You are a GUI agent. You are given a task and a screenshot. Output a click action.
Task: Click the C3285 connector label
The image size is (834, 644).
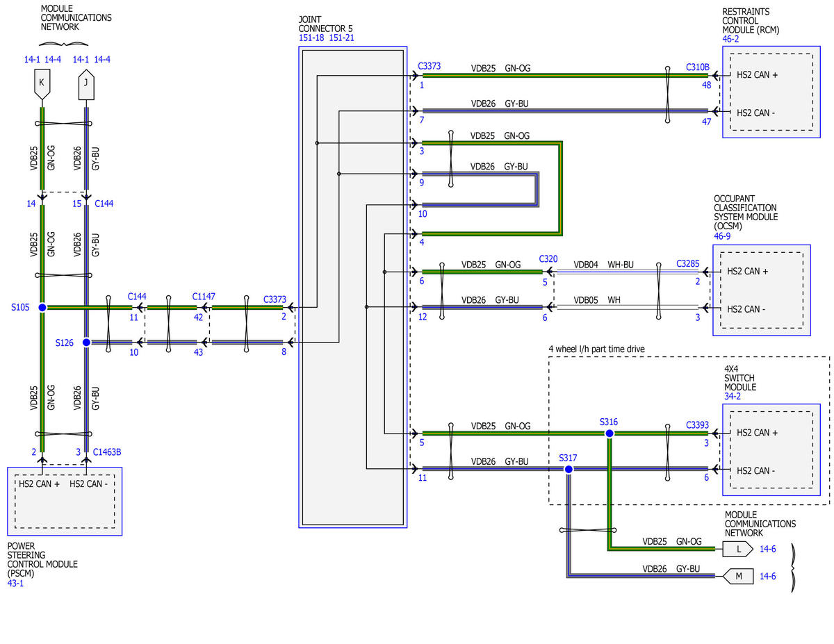click(x=688, y=264)
